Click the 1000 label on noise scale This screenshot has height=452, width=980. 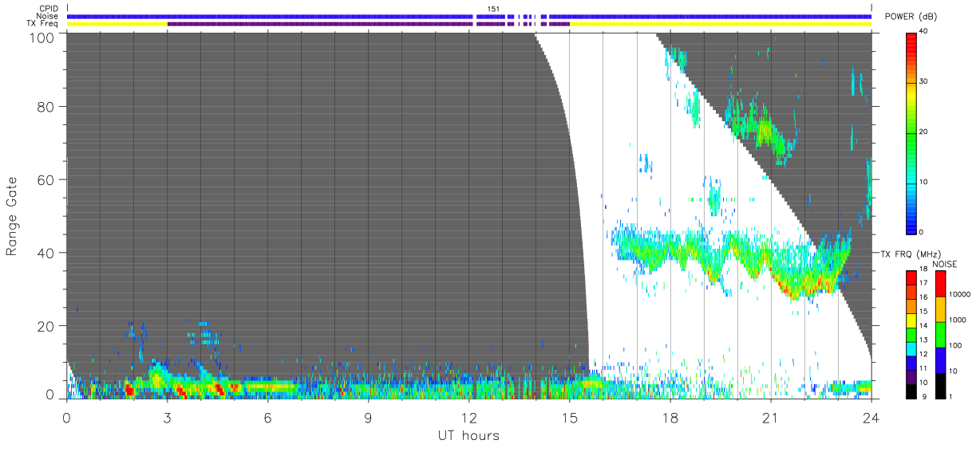tap(958, 320)
